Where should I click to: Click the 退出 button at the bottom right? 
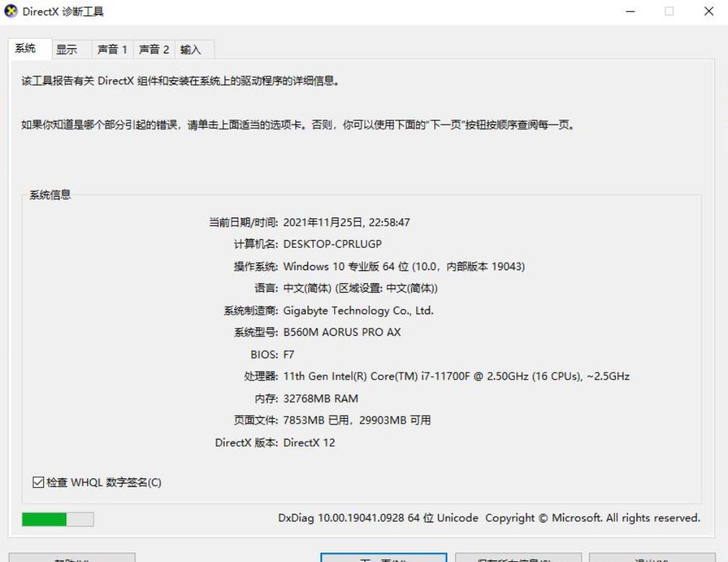[x=652, y=558]
